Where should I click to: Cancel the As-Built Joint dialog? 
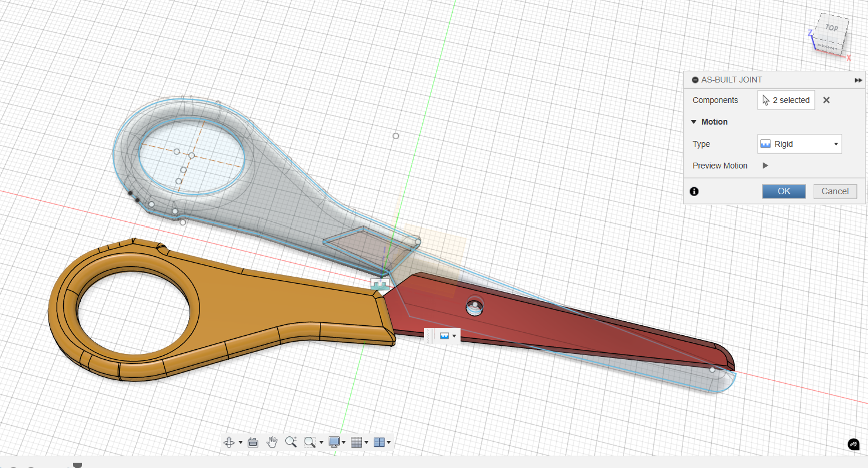pos(835,191)
